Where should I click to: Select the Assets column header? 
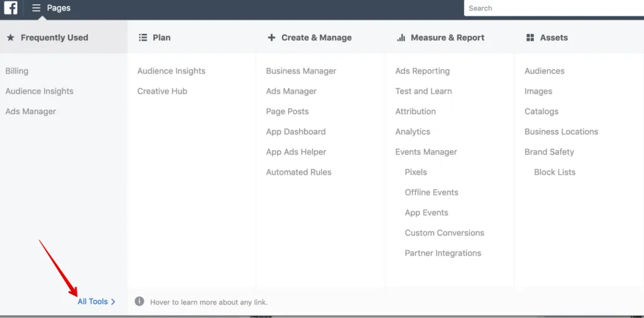554,38
